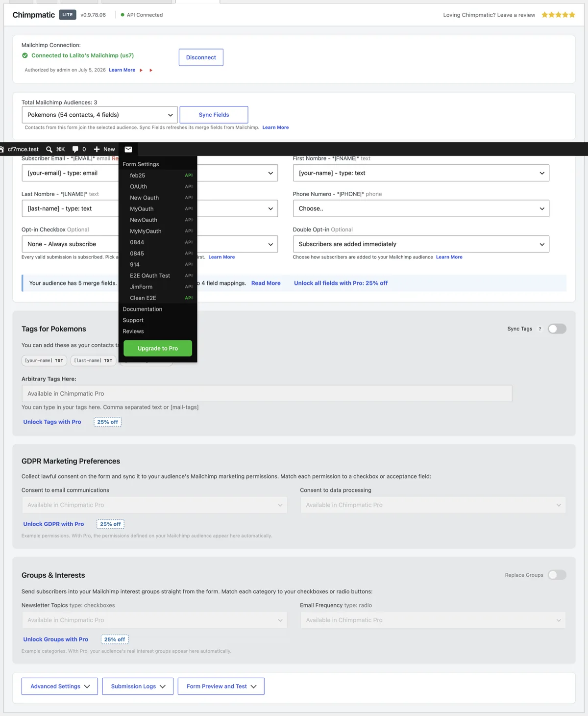
Task: Click Unlock GDPR with Pro link
Action: tap(53, 524)
